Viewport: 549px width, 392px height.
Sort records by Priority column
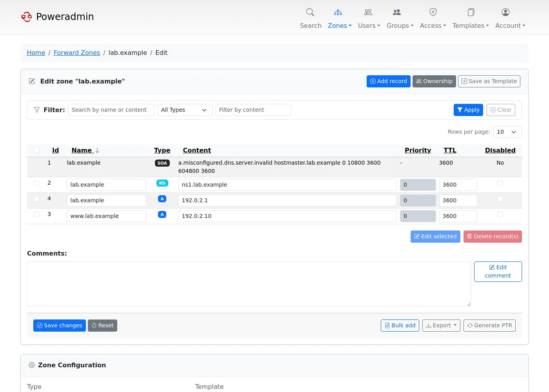[x=418, y=150]
